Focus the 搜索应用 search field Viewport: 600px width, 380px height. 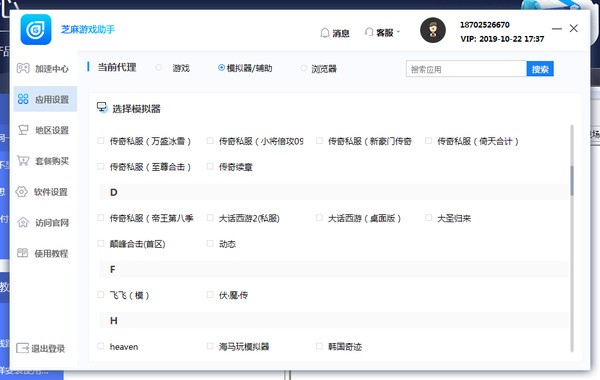click(466, 69)
